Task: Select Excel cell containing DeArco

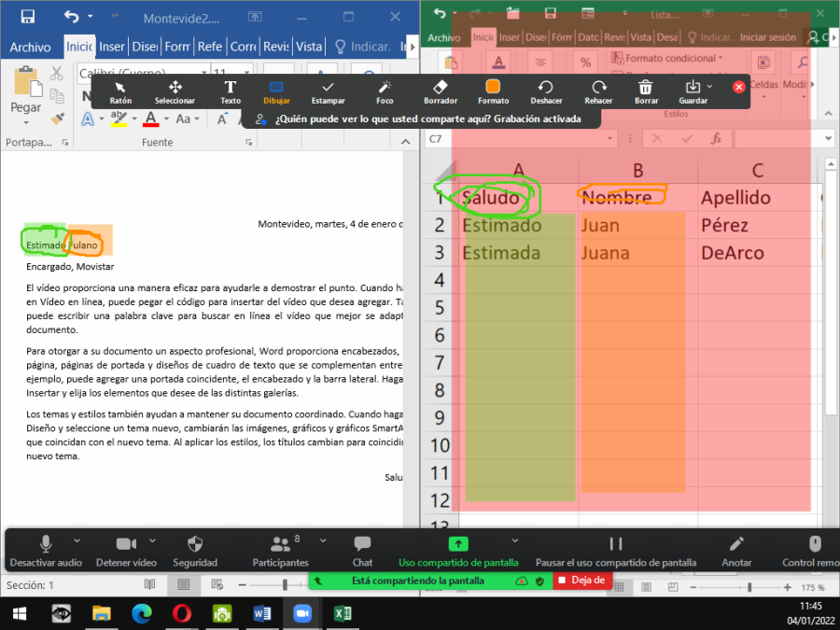Action: [757, 253]
